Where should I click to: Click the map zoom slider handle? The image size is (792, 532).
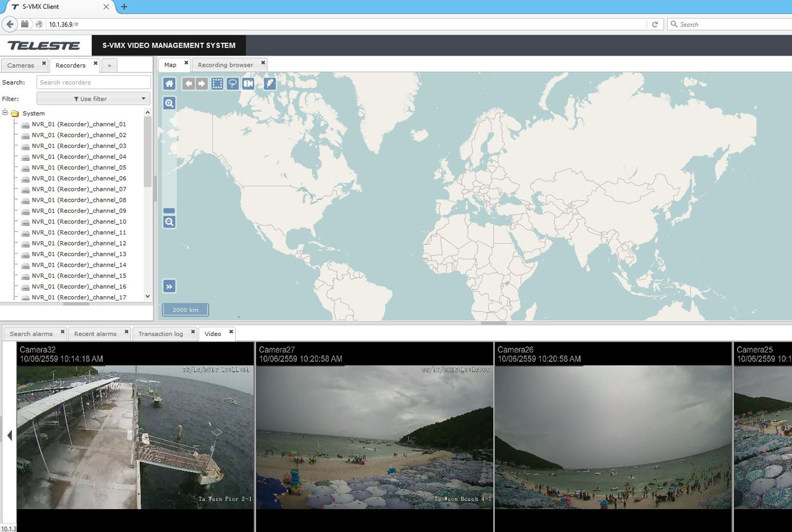[x=169, y=211]
